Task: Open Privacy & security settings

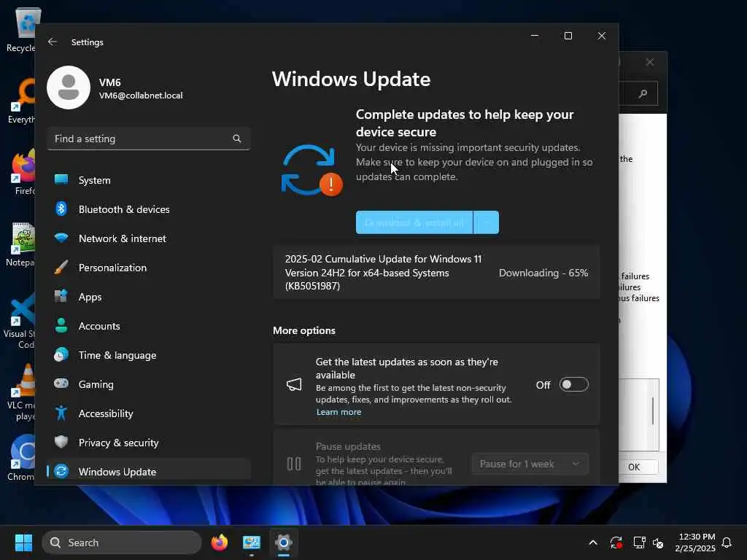Action: 149,443
